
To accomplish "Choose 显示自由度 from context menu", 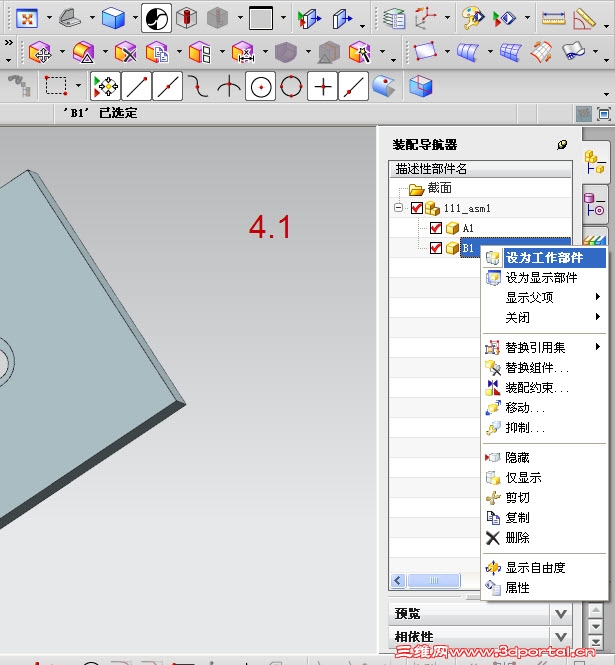I will pos(545,567).
